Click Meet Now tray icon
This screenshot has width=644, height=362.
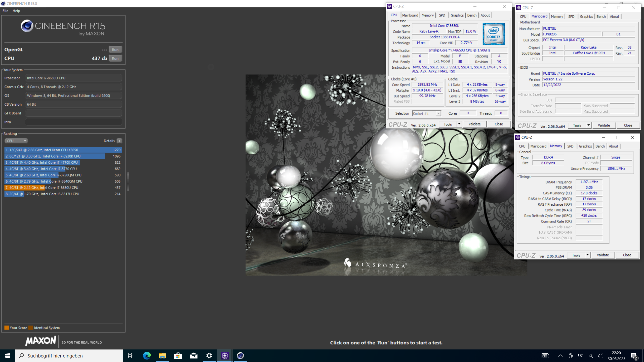[571, 356]
